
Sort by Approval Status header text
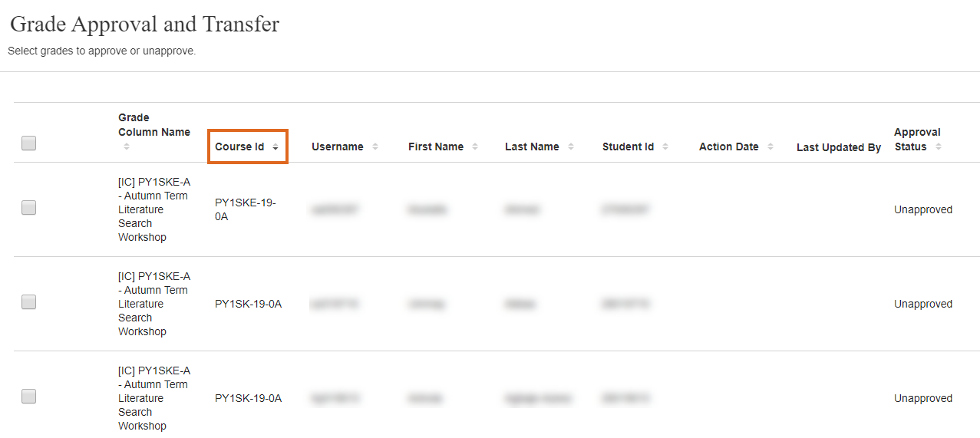tap(916, 139)
